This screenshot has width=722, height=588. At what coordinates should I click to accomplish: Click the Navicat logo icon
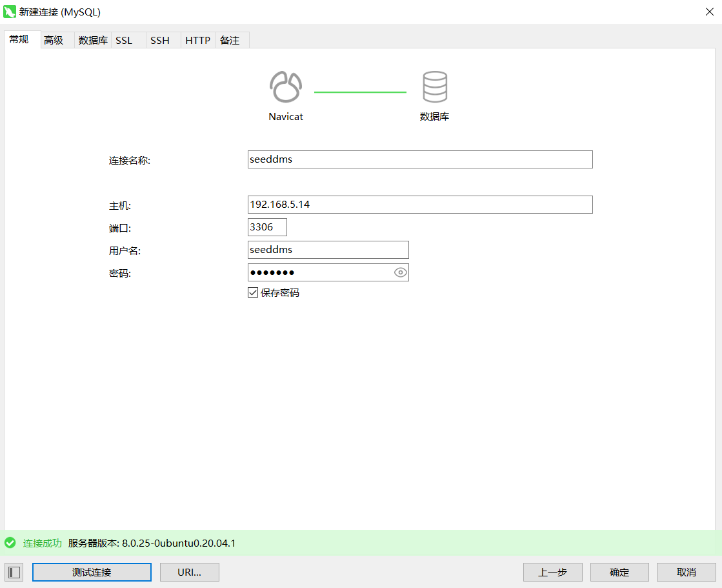point(285,86)
